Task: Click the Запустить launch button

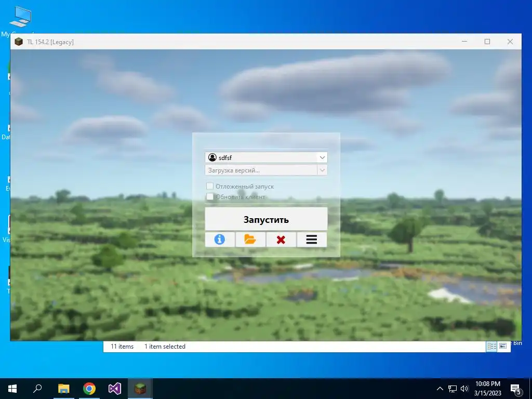Action: 267,219
